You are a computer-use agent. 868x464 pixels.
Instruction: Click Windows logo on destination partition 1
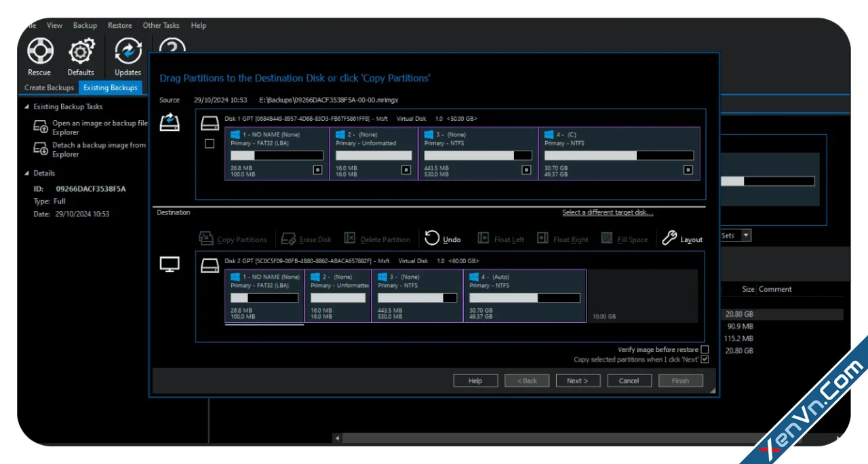point(235,277)
